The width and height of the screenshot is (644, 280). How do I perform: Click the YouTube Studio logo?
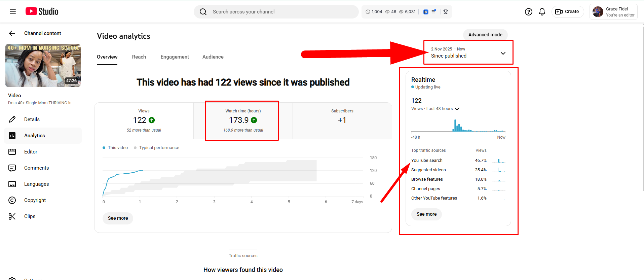(x=42, y=11)
